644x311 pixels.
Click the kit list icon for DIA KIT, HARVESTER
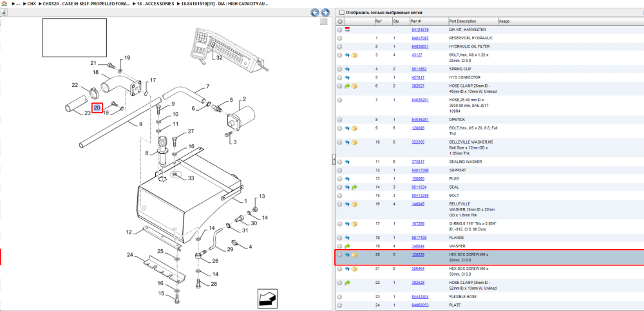tap(348, 30)
